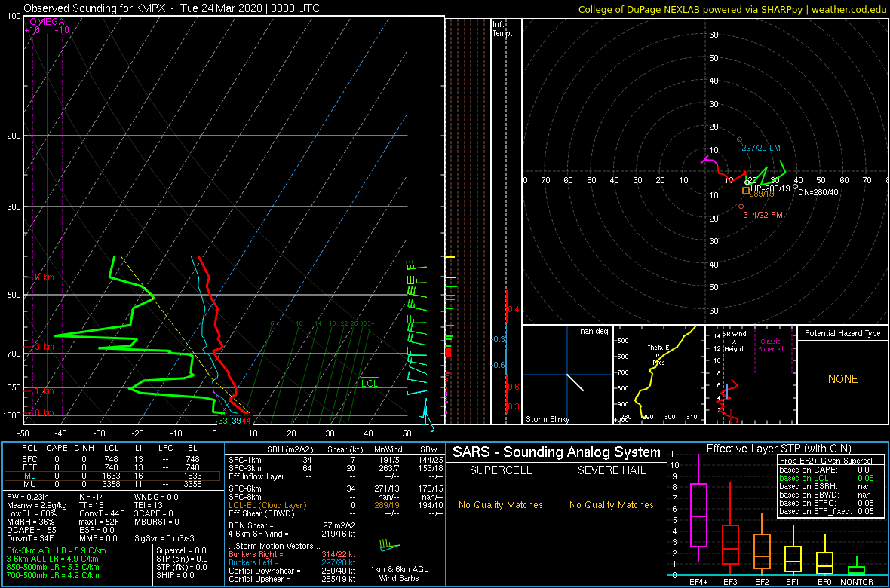Click the magenta EF4+ box plot
Screen dimensions: 890x588
(698, 509)
